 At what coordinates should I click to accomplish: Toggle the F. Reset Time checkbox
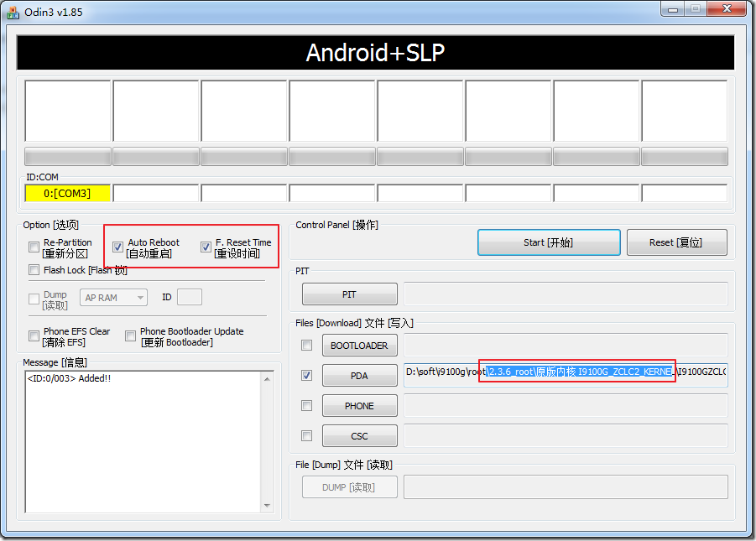pos(206,247)
